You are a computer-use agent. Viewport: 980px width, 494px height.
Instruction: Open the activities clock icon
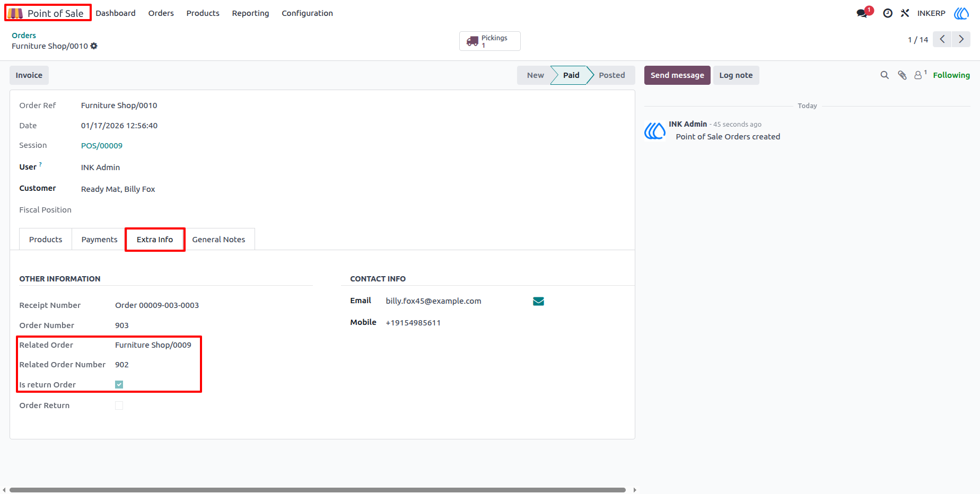click(x=888, y=13)
